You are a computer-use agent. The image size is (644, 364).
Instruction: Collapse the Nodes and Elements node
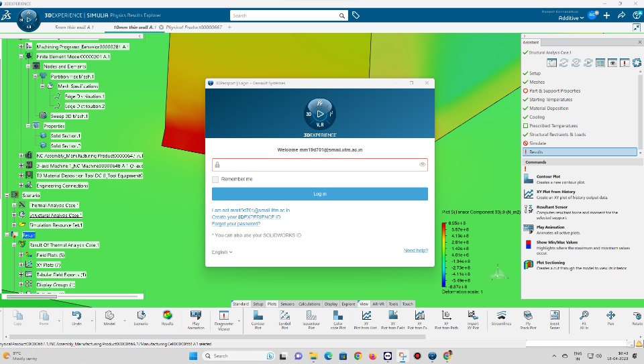[28, 66]
